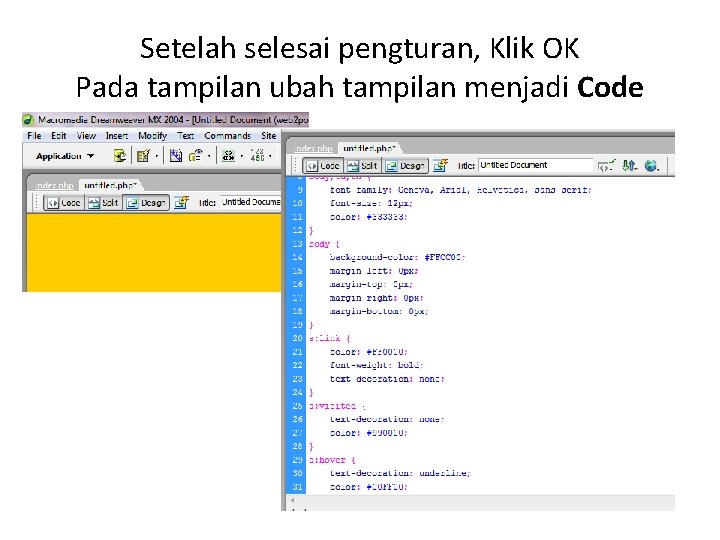Click Live Data view icon in right window
720x540 pixels.
(440, 165)
